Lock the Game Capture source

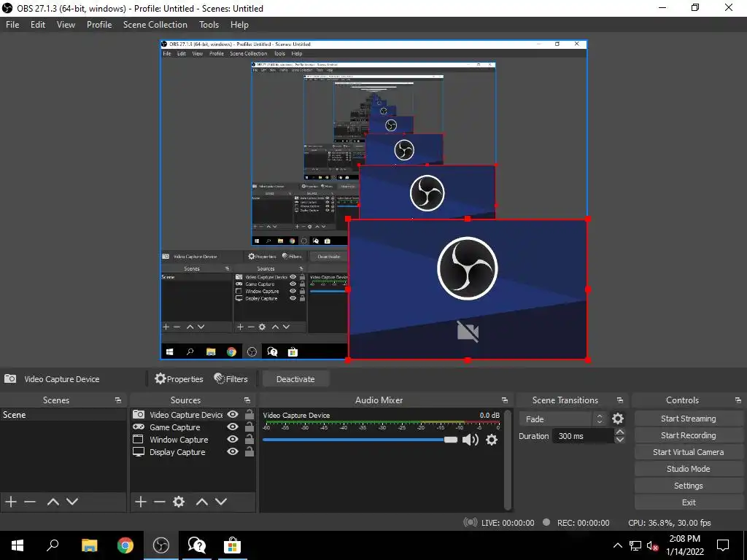point(249,427)
